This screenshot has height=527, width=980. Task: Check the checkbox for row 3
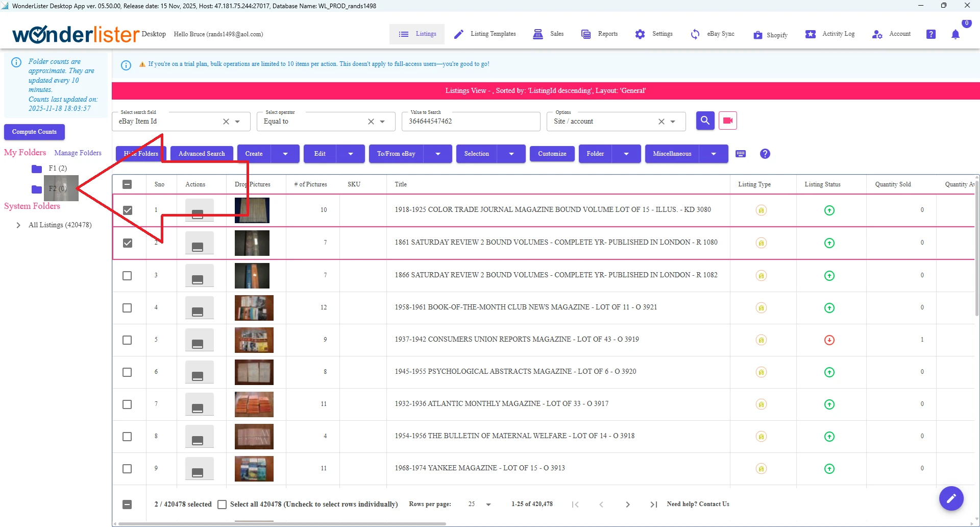point(127,275)
